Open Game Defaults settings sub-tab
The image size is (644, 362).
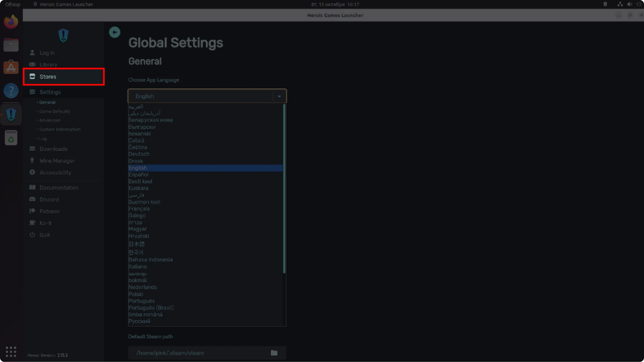(54, 111)
